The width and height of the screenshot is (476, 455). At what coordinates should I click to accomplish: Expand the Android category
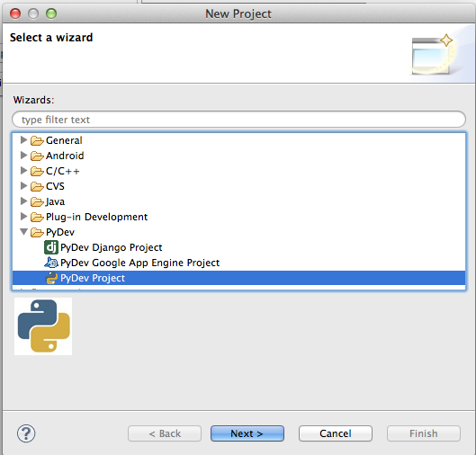pyautogui.click(x=23, y=156)
